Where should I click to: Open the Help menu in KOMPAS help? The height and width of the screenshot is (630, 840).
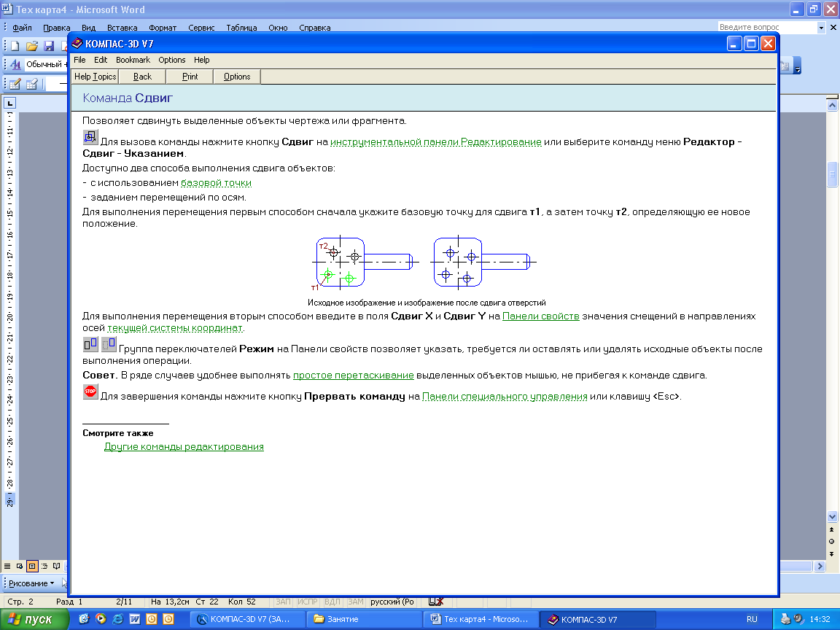201,60
